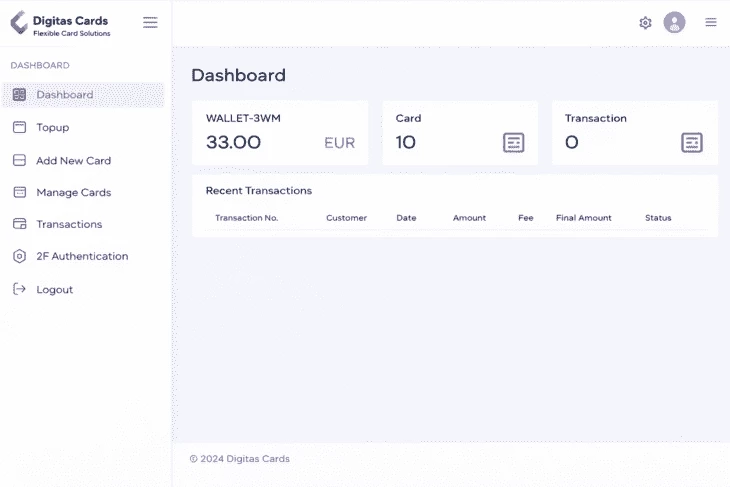Click the 2F Authentication shield icon

(20, 256)
